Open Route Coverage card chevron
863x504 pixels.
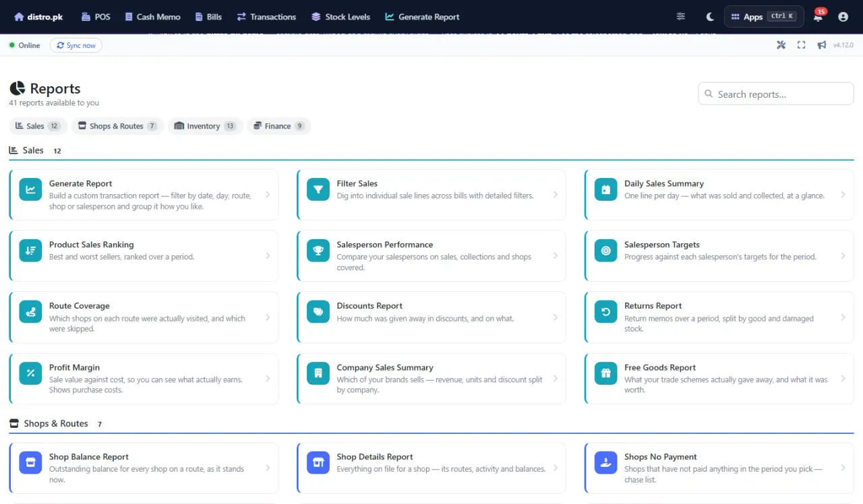pyautogui.click(x=268, y=317)
